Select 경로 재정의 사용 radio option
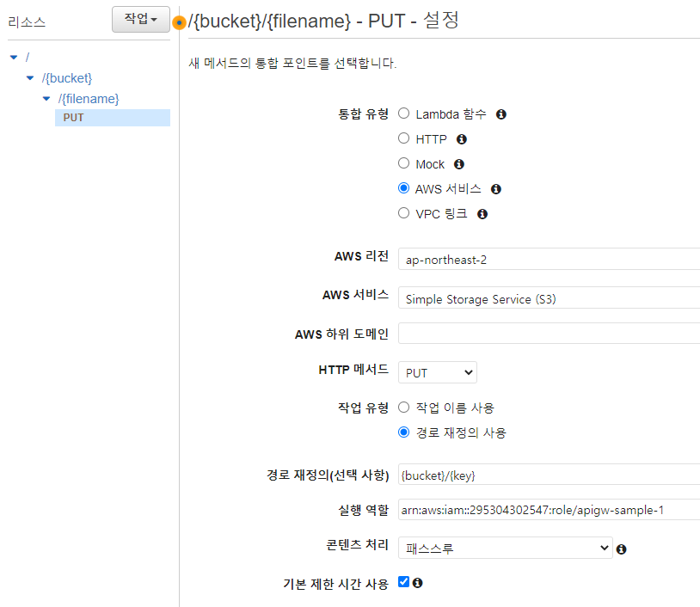 tap(403, 432)
